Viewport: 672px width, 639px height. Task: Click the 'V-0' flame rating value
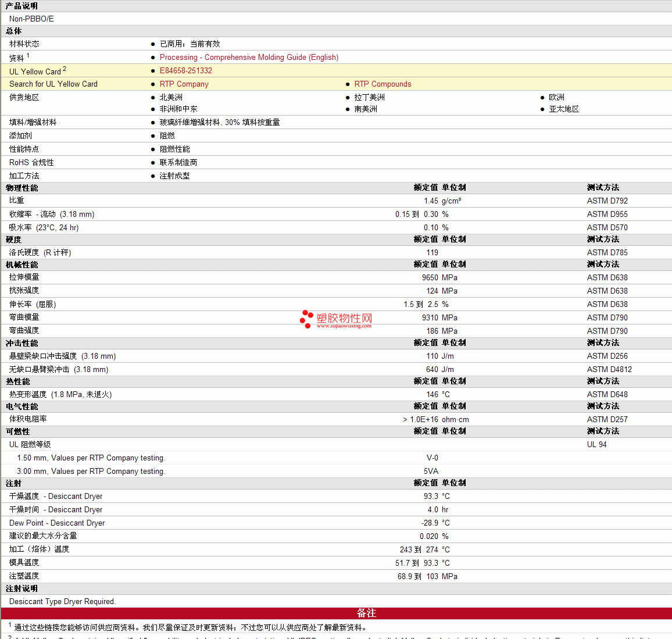(432, 458)
